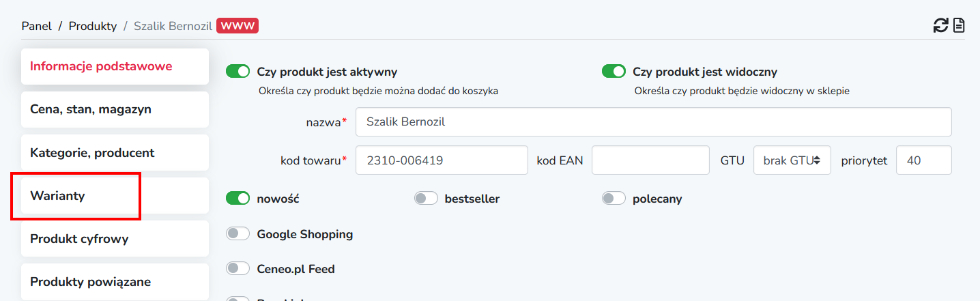The height and width of the screenshot is (301, 980).
Task: Disable the 'nowość' switch
Action: [x=238, y=199]
